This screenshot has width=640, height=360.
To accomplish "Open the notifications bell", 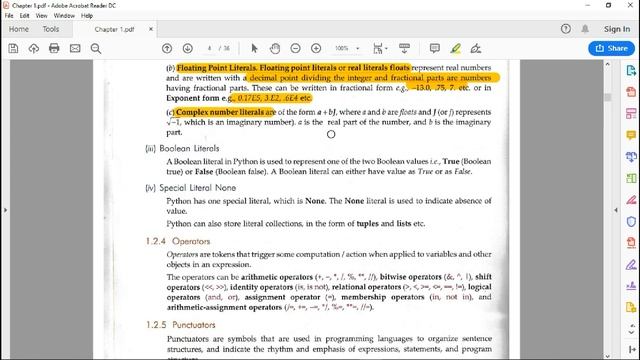I will [x=585, y=29].
